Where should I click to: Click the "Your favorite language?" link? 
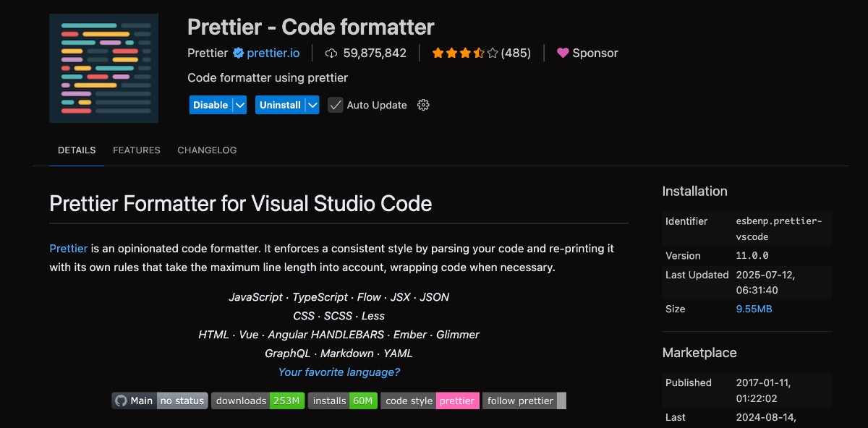339,372
